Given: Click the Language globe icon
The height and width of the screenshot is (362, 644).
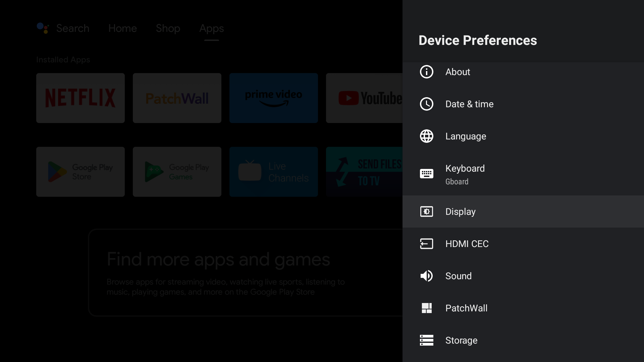Looking at the screenshot, I should tap(426, 136).
